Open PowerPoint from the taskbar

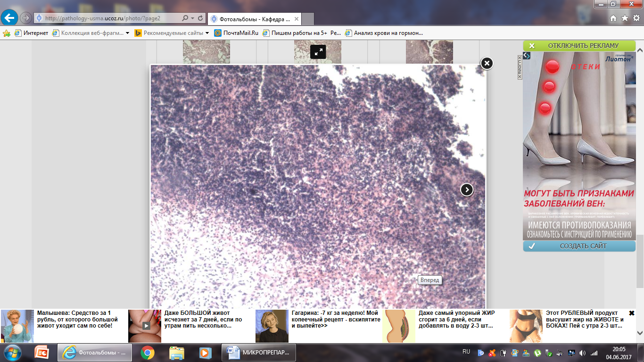click(42, 353)
